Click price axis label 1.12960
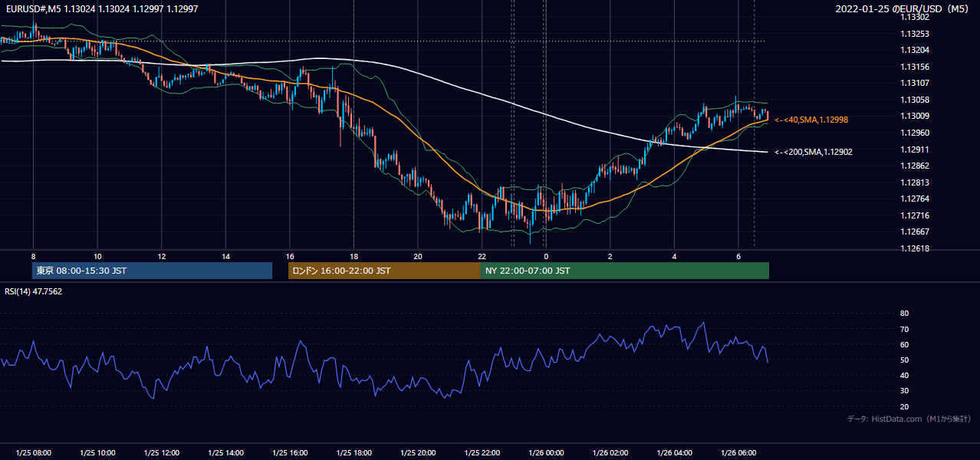 (915, 133)
